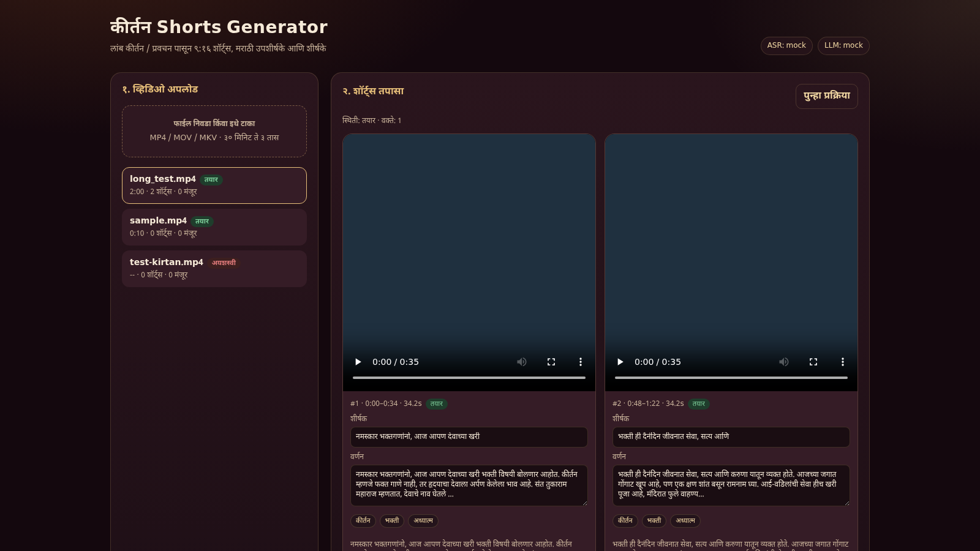Enter fullscreen on the first short video
980x551 pixels.
pyautogui.click(x=551, y=362)
